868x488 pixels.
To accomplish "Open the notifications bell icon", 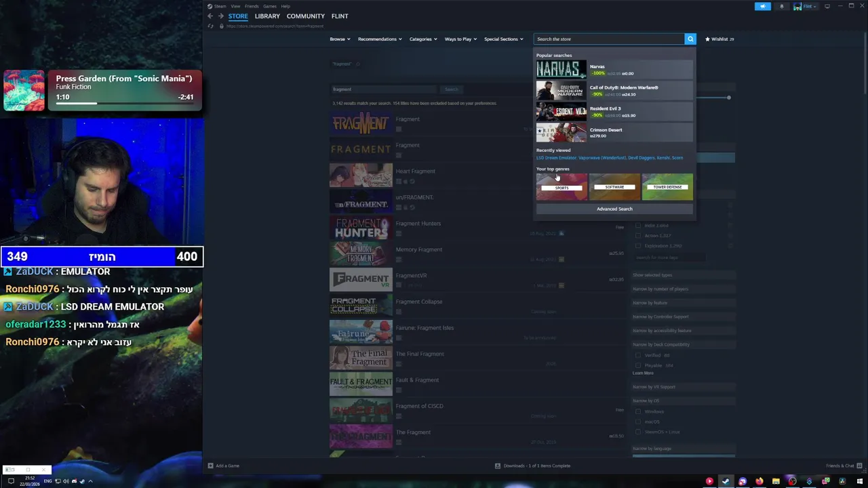I will click(781, 6).
